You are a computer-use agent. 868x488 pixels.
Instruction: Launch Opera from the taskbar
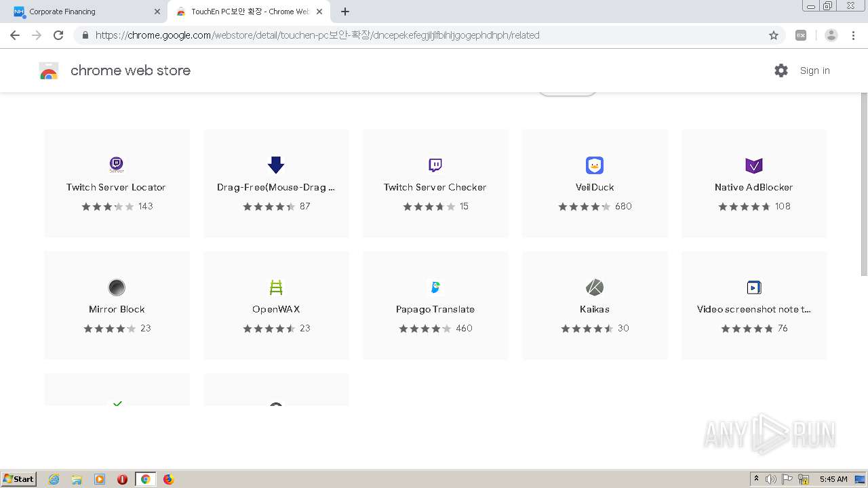click(x=123, y=479)
